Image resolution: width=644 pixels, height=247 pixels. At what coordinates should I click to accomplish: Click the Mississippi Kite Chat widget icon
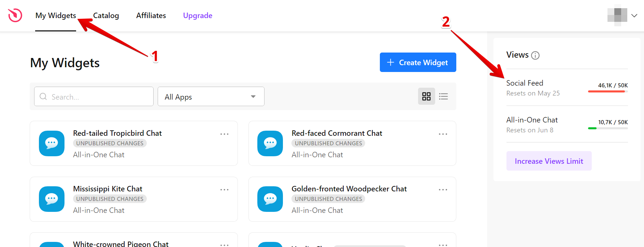coord(52,199)
